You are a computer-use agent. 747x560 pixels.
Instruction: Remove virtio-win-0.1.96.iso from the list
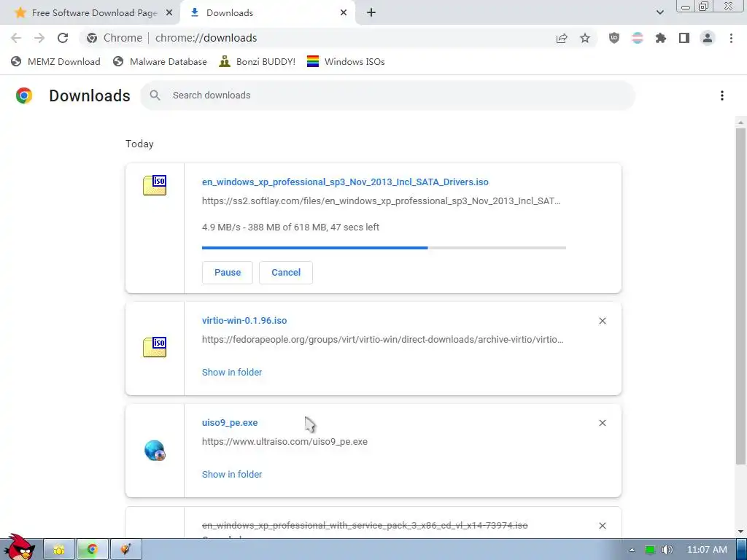(603, 321)
